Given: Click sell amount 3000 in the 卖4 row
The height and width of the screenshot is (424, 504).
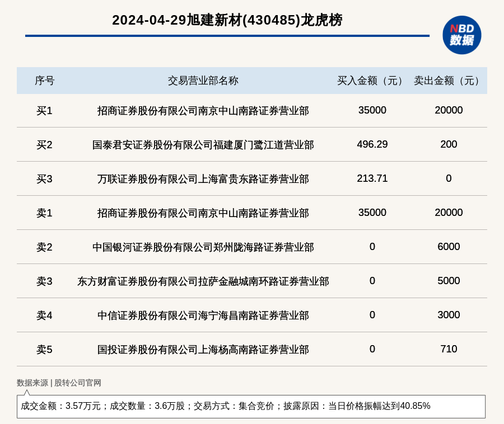Looking at the screenshot, I should click(449, 315).
